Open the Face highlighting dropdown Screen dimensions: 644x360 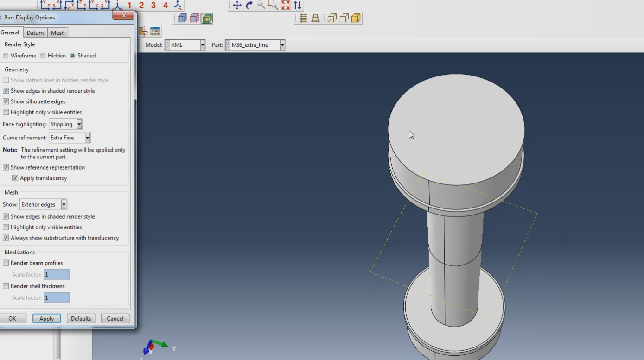(x=79, y=124)
